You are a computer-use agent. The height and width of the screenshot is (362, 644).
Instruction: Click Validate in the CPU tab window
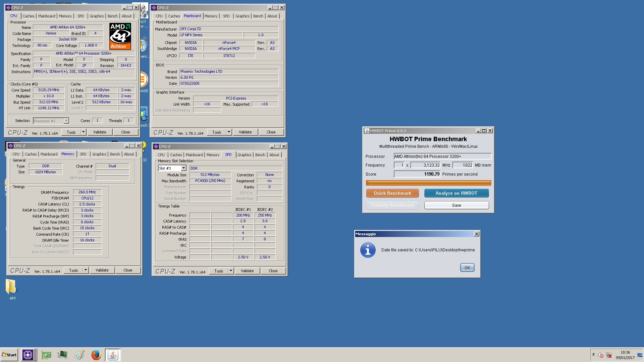pos(100,132)
